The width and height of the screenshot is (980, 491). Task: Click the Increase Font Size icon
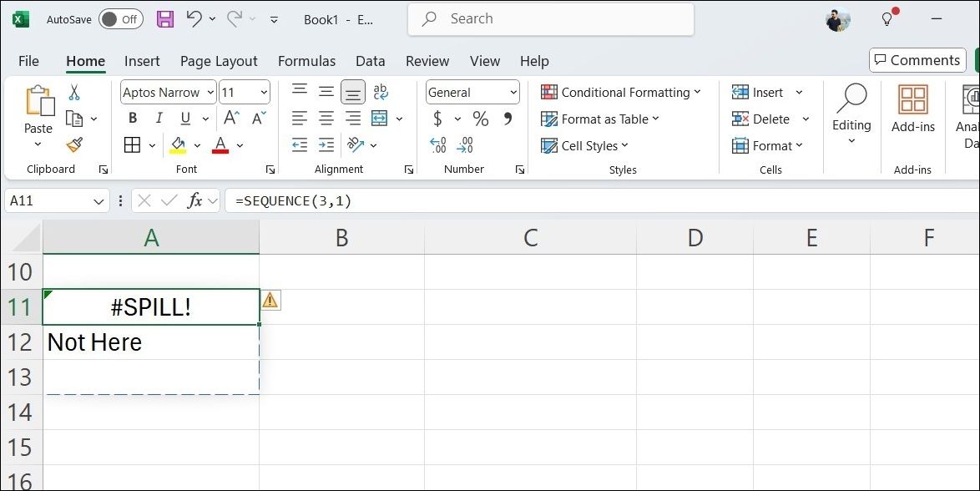(x=232, y=119)
